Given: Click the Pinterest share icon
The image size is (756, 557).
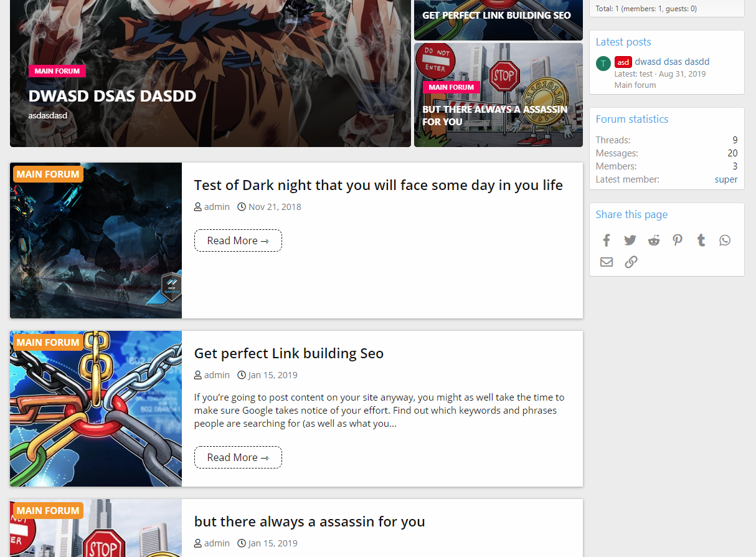Looking at the screenshot, I should pos(678,240).
